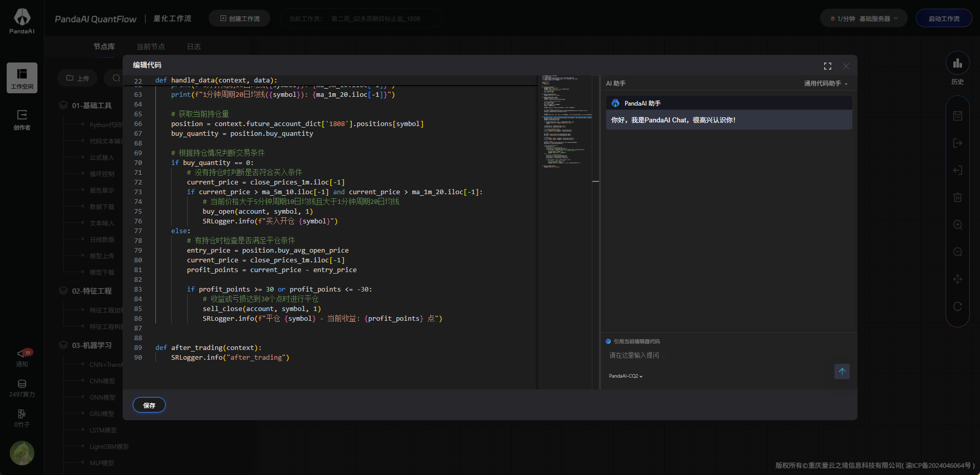
Task: Click the 创建工作流 button
Action: (239, 18)
